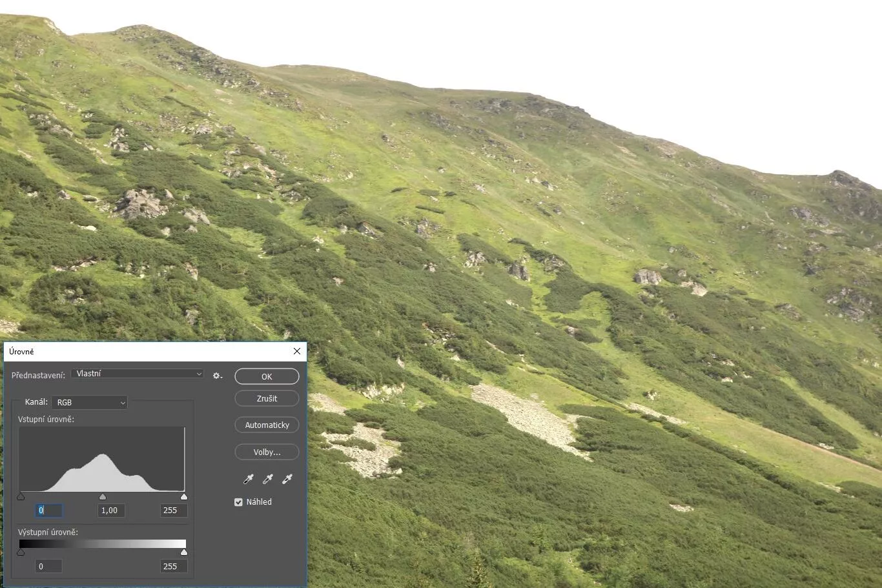Screen dimensions: 882x588
Task: Grab the output black level slider
Action: pyautogui.click(x=21, y=553)
